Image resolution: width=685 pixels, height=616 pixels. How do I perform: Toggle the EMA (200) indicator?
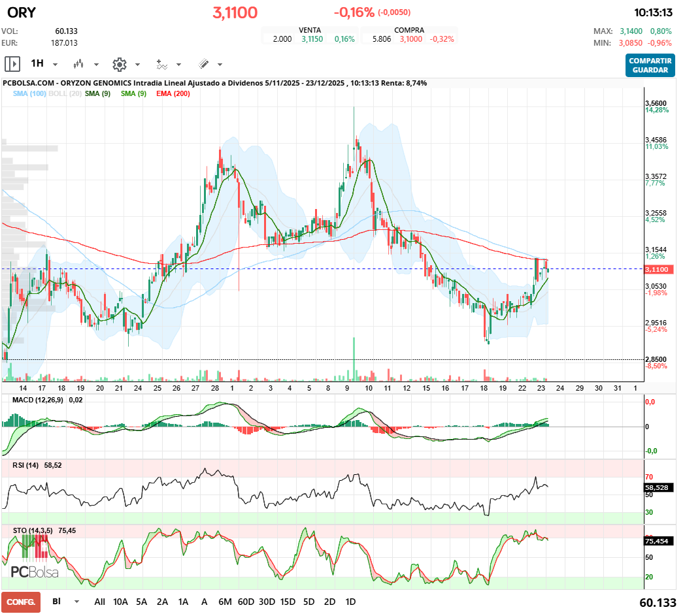(173, 93)
